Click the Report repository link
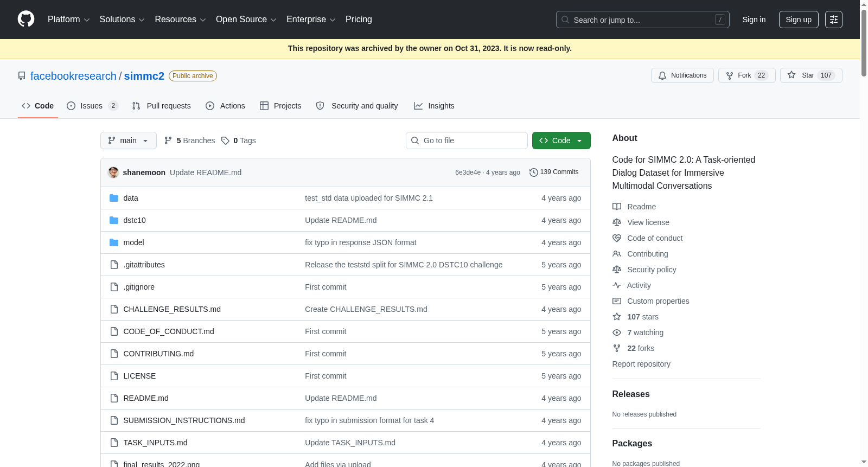The height and width of the screenshot is (467, 868). (x=641, y=364)
